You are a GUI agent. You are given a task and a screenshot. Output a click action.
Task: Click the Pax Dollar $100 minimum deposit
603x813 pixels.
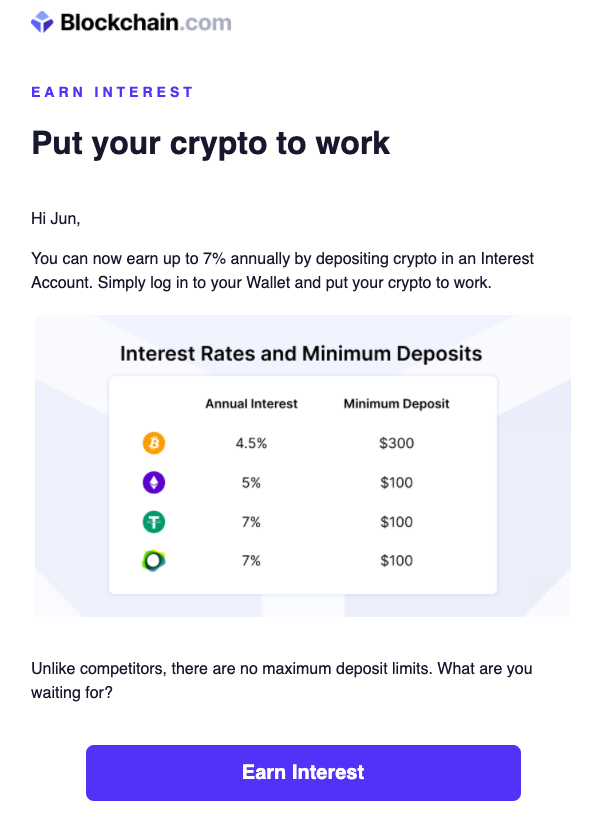click(x=397, y=560)
